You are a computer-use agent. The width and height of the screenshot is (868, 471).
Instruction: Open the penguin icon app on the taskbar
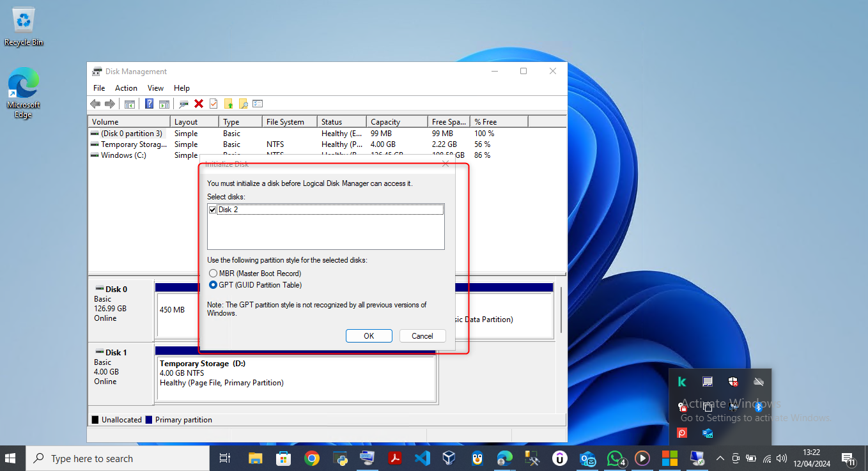coord(477,458)
